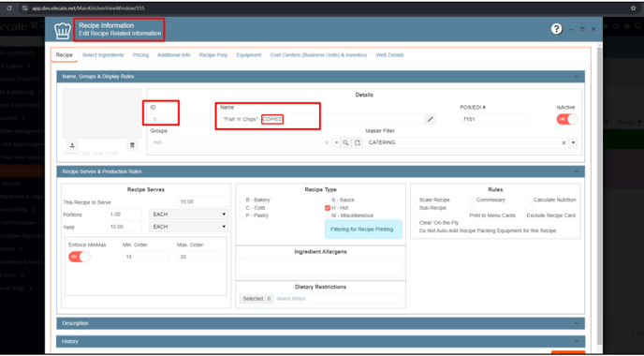The image size is (644, 356).
Task: Collapse Name, Groups & Display Rules section
Action: (576, 77)
